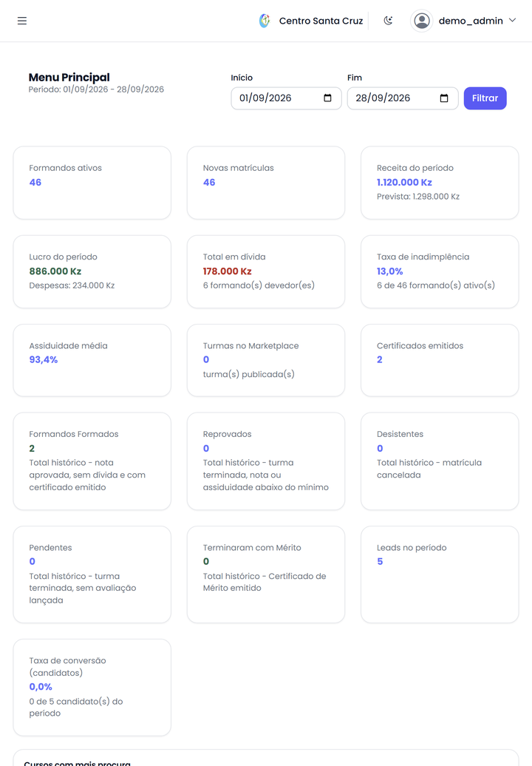This screenshot has height=766, width=532.
Task: Click the Período: 01/09/2026 - 28/09/2026 text
Action: click(x=96, y=89)
